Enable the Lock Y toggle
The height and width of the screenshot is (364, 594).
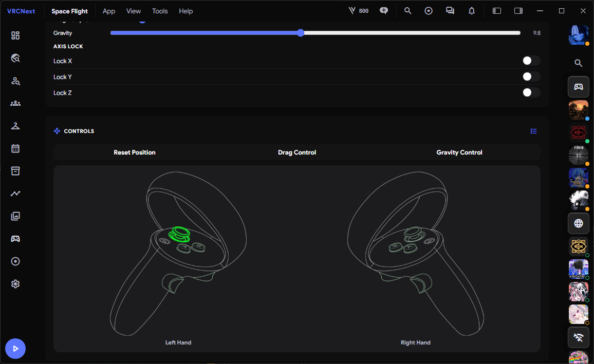tap(531, 77)
